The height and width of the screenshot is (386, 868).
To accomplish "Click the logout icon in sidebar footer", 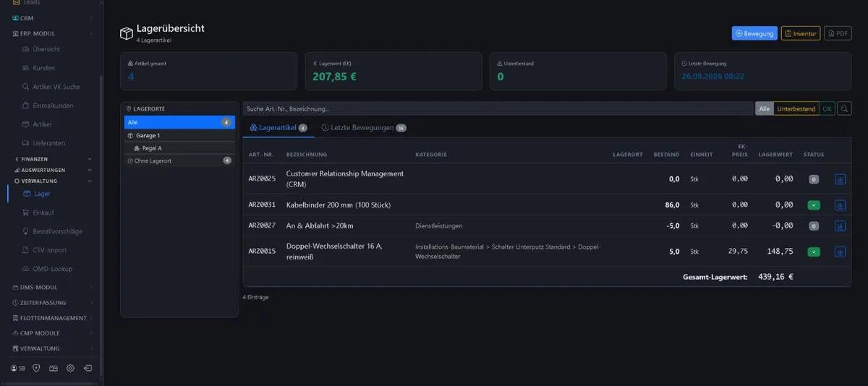I will (88, 368).
